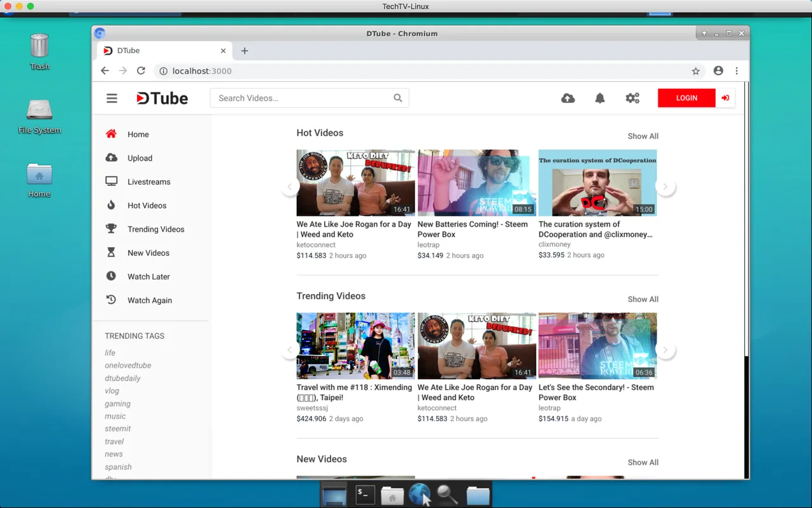Click the Watch Again history icon
The image size is (812, 508).
[111, 300]
